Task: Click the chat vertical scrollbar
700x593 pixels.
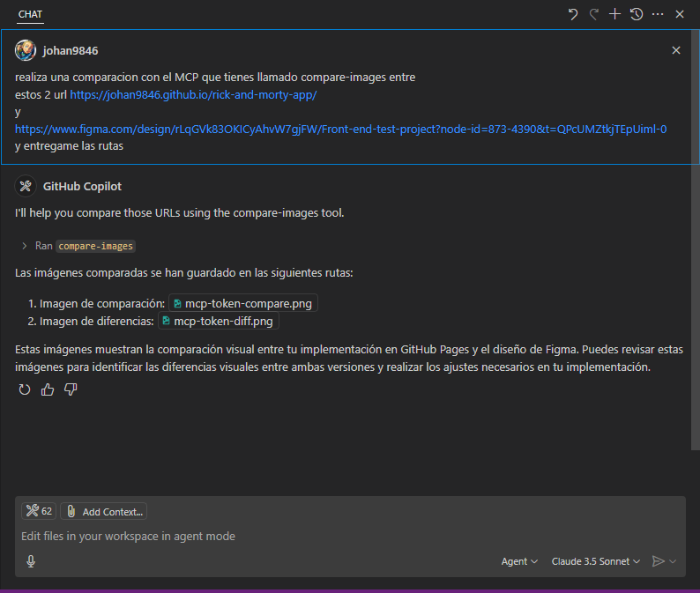Action: 695,240
